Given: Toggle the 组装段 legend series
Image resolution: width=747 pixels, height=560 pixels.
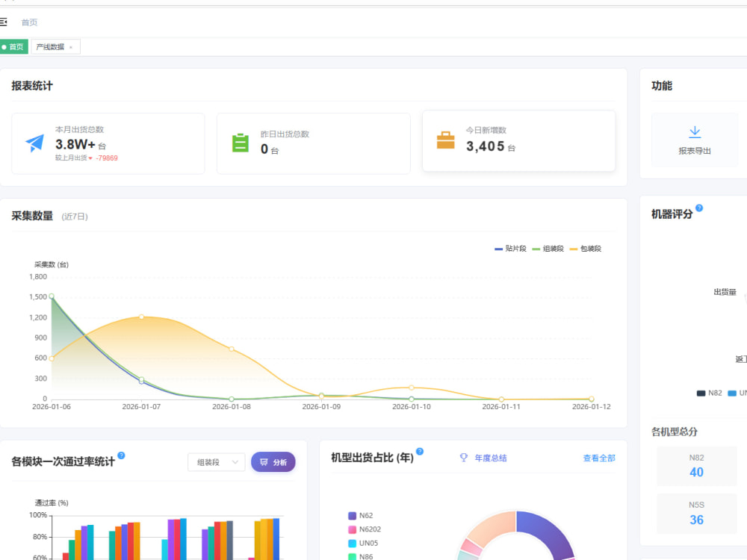Looking at the screenshot, I should (x=548, y=249).
